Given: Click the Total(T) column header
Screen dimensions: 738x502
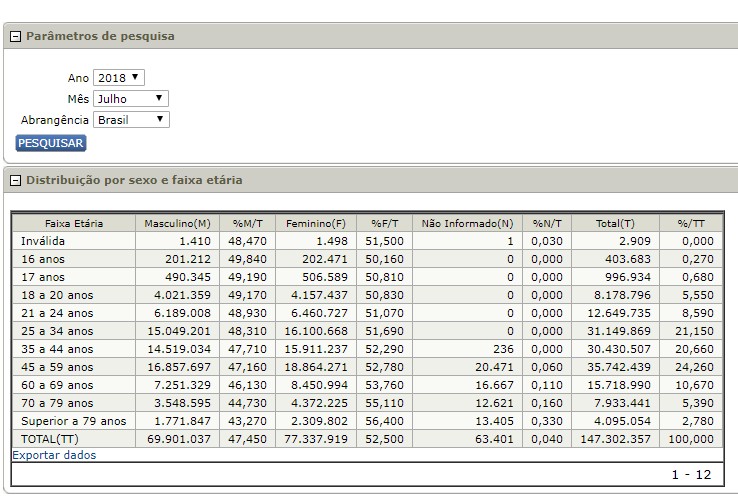Looking at the screenshot, I should (x=614, y=223).
